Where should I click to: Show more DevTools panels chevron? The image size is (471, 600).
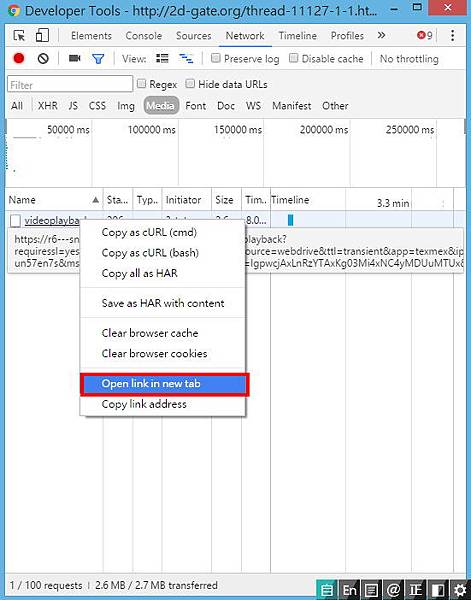click(x=381, y=35)
